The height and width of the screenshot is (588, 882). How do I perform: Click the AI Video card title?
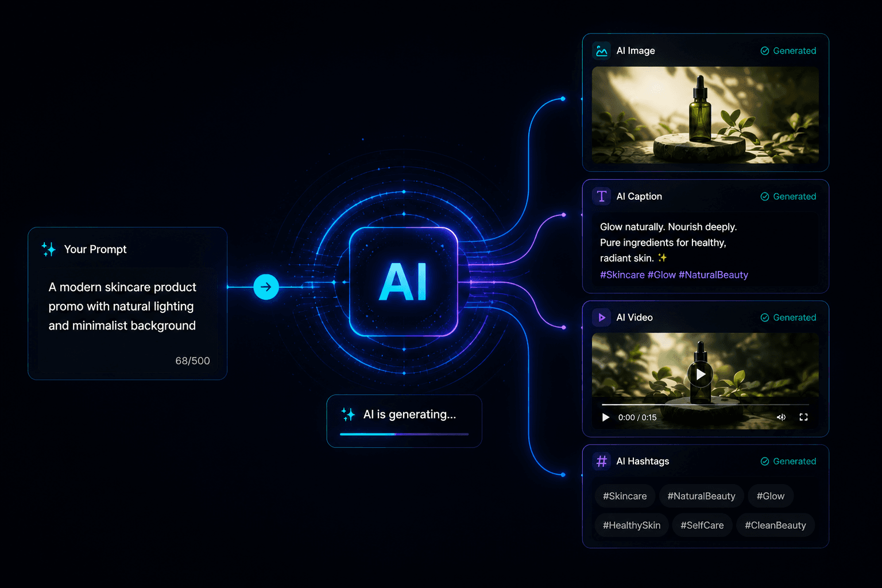[x=635, y=318]
